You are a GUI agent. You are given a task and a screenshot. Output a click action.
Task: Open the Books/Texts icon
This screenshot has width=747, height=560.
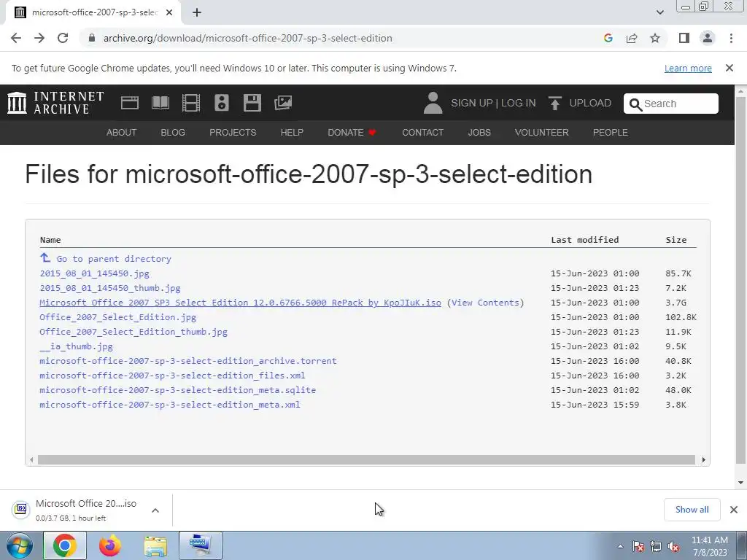pos(160,103)
